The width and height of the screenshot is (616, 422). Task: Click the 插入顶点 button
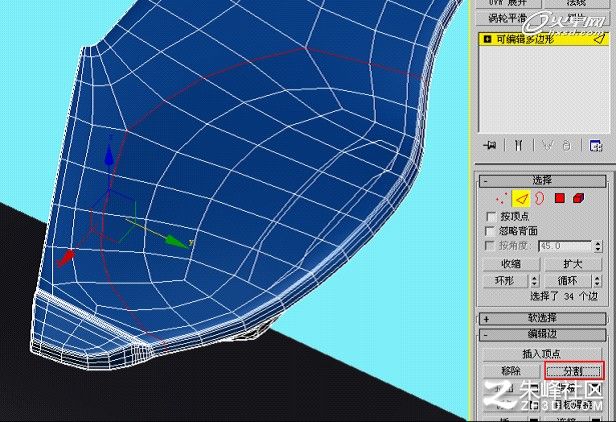(542, 354)
